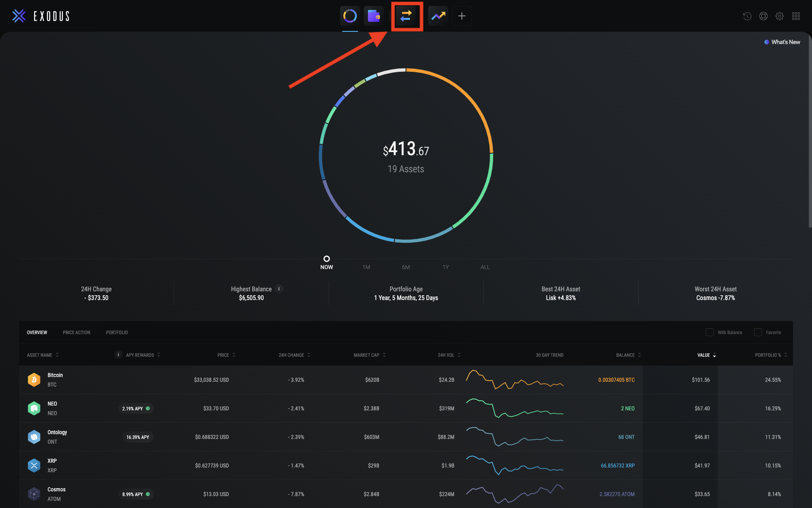
Task: Select the 1M time range
Action: [366, 267]
